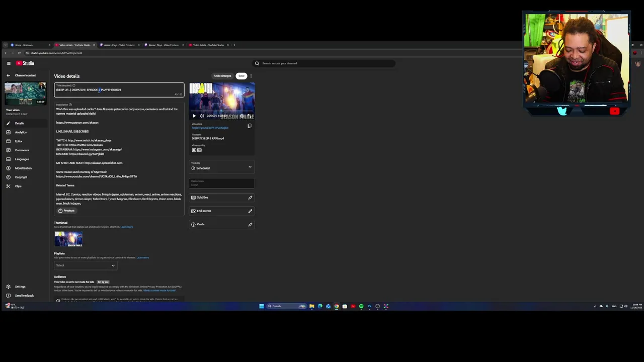The image size is (644, 362).
Task: Open the playlists Learn more link
Action: coord(143,257)
